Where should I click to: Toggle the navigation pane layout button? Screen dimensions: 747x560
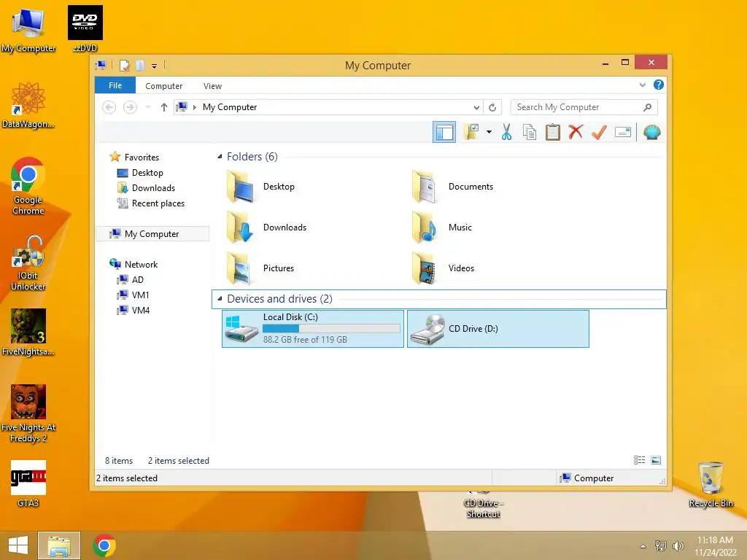click(444, 132)
